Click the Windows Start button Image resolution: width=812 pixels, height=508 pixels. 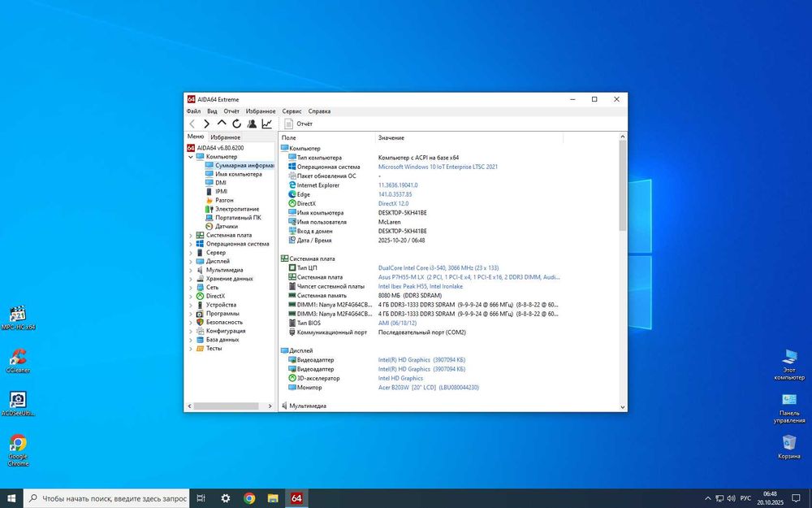click(11, 498)
